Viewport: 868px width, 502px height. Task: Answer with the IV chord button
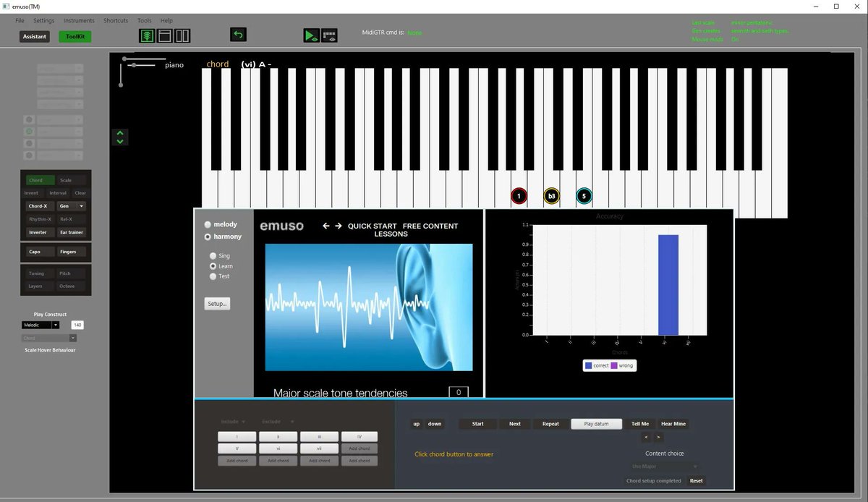(x=359, y=437)
